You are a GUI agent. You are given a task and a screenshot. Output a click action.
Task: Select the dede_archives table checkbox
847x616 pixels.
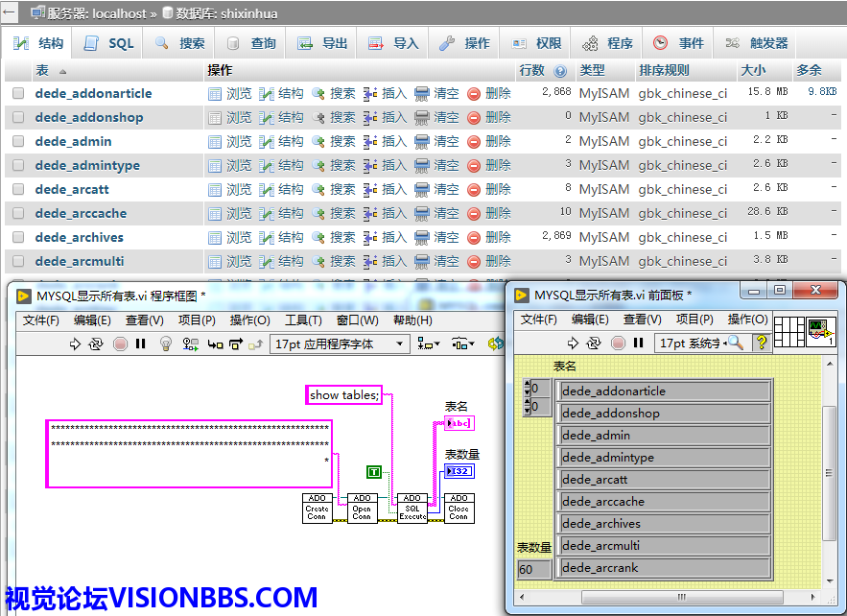pyautogui.click(x=18, y=237)
